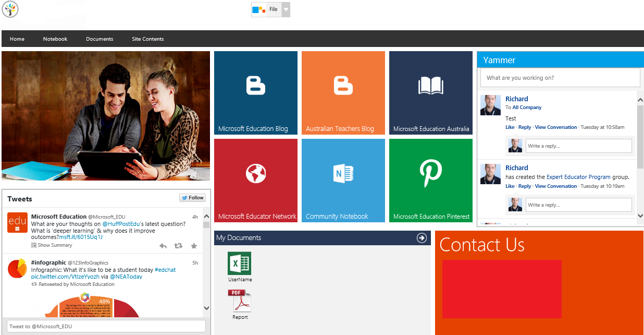Open the Australian Teachers Blog tile icon

(343, 86)
